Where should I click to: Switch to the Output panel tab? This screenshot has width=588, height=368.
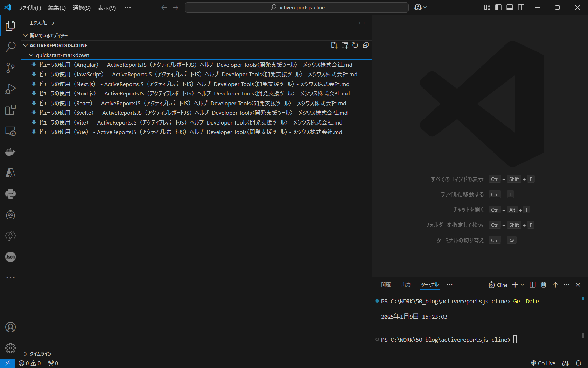pyautogui.click(x=406, y=285)
